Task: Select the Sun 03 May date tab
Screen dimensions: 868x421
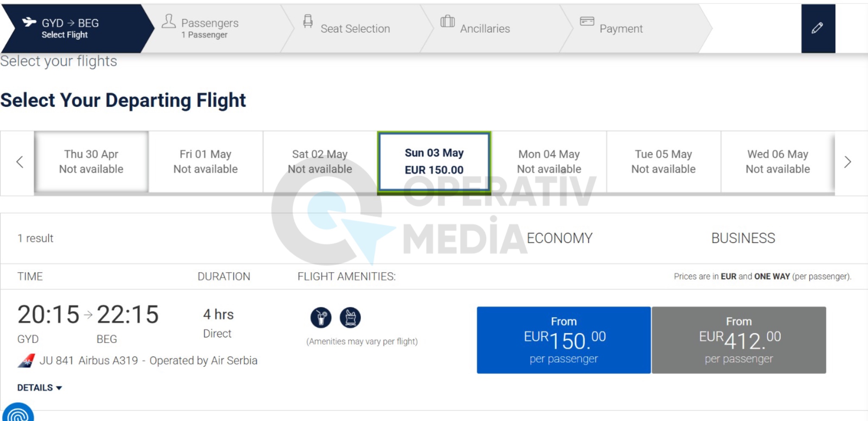Action: [434, 162]
